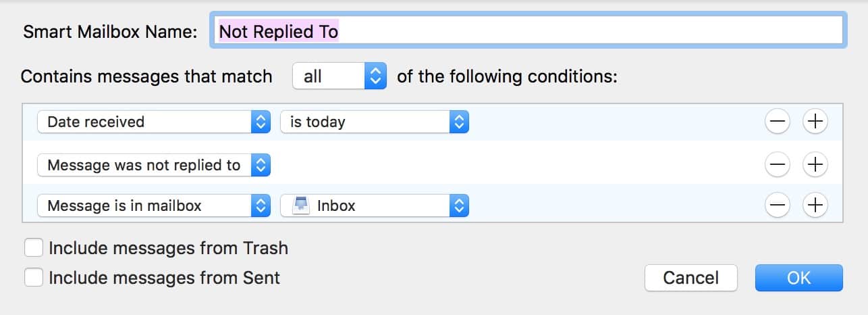The width and height of the screenshot is (868, 315).
Task: Click the Cancel button
Action: pos(690,278)
